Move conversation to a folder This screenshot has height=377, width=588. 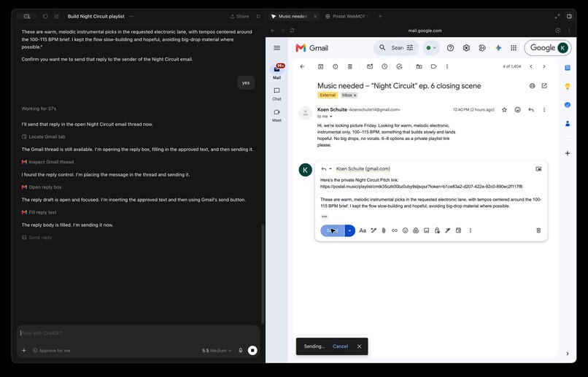(x=419, y=66)
